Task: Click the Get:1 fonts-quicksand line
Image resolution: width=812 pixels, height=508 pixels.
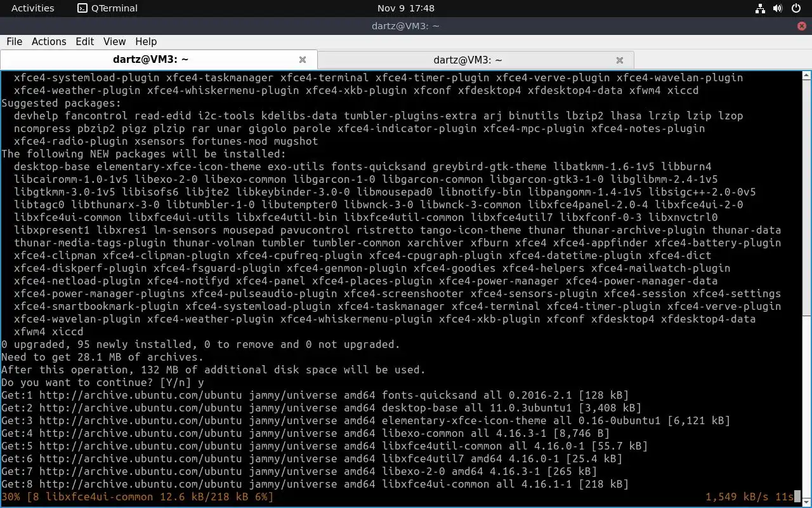Action: (315, 395)
